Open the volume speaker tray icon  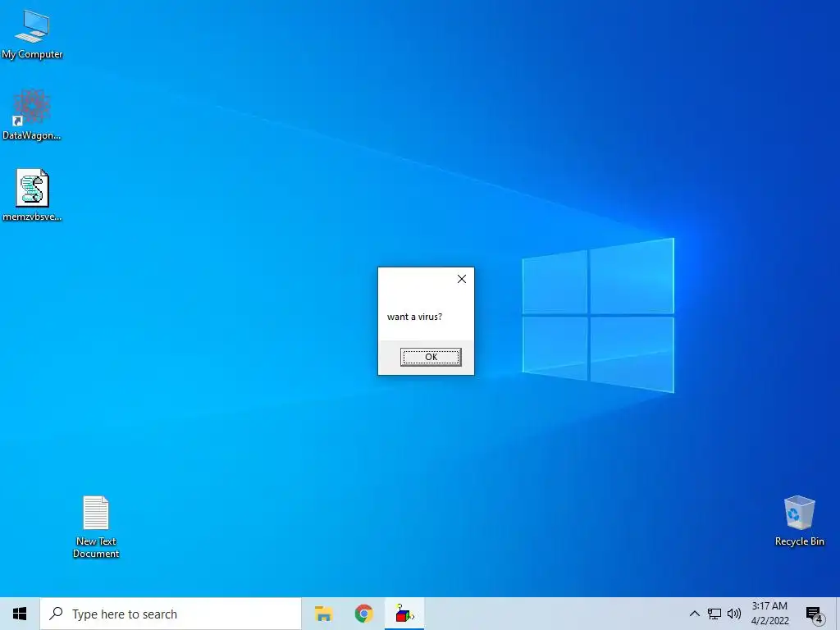[x=734, y=614]
